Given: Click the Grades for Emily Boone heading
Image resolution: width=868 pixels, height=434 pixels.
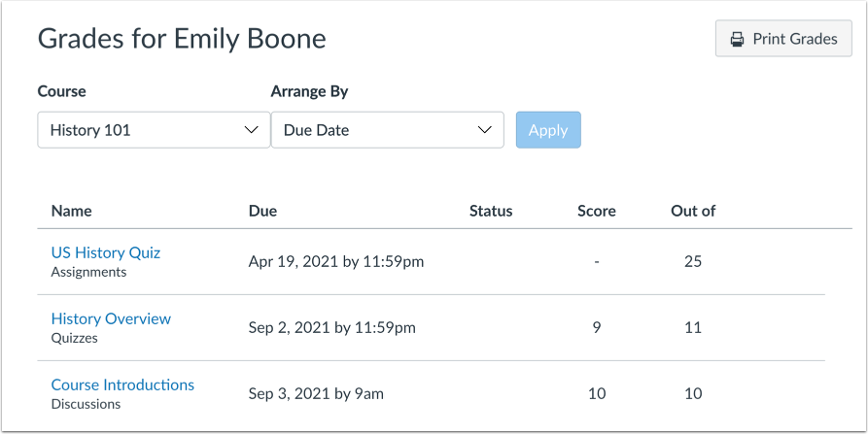Looking at the screenshot, I should pos(182,39).
